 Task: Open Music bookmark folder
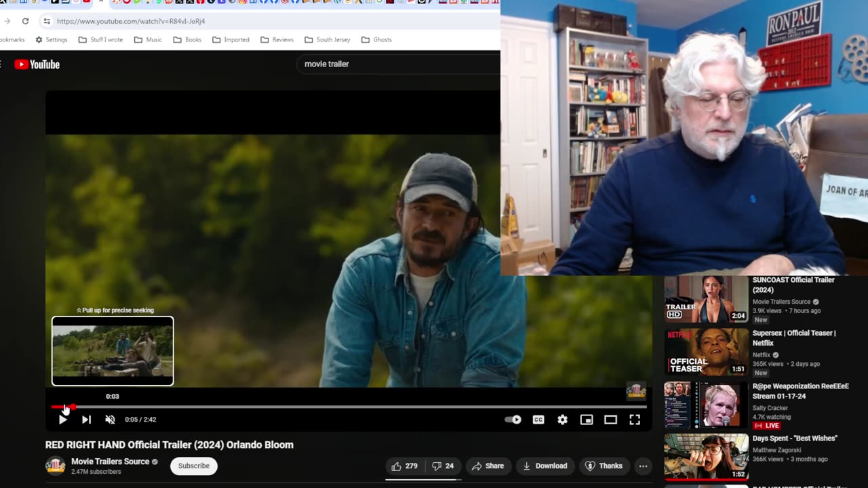[x=148, y=39]
